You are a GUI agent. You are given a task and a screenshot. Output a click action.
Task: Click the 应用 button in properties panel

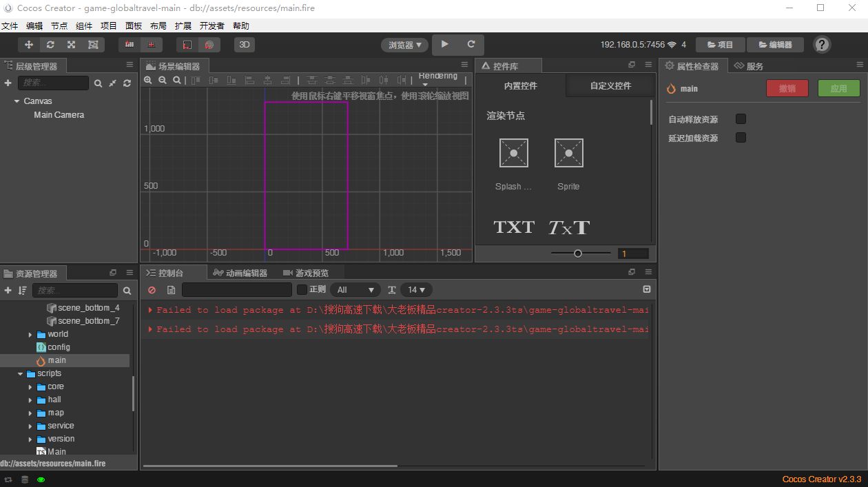[838, 88]
